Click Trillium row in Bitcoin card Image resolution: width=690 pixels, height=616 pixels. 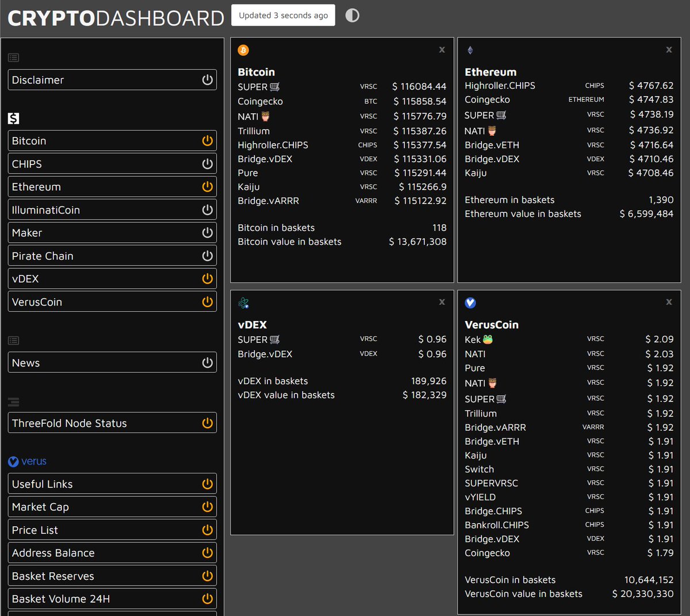click(x=342, y=131)
